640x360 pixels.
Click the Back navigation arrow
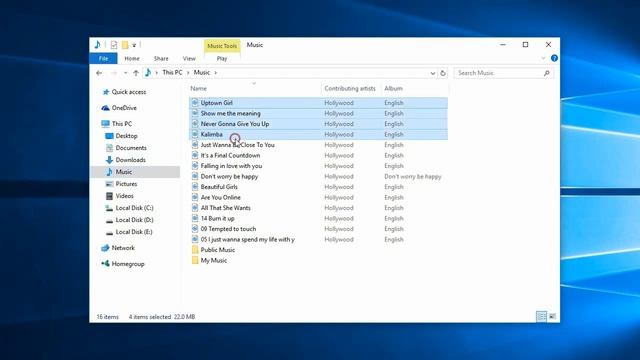[x=99, y=73]
